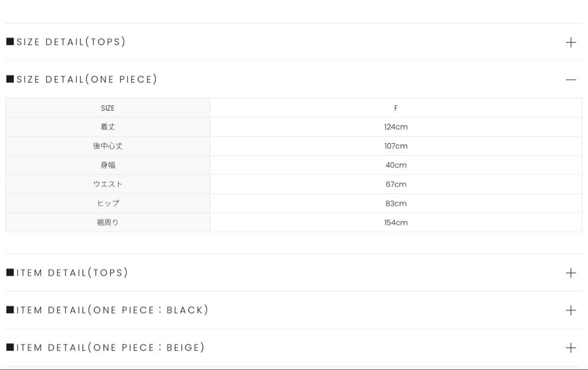Select the 124cm length value
This screenshot has height=370, width=588.
point(396,127)
